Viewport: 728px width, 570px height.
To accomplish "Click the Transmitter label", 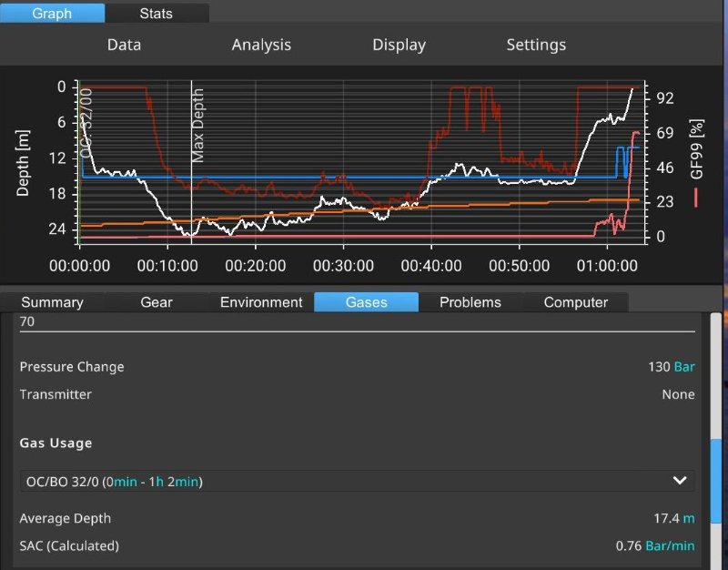I will tap(56, 394).
